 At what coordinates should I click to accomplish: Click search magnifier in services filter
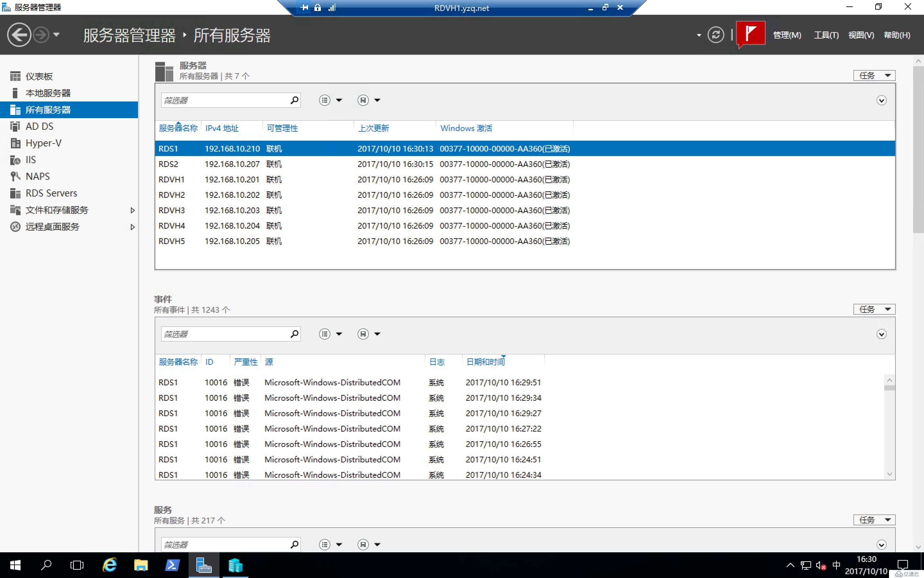click(295, 544)
